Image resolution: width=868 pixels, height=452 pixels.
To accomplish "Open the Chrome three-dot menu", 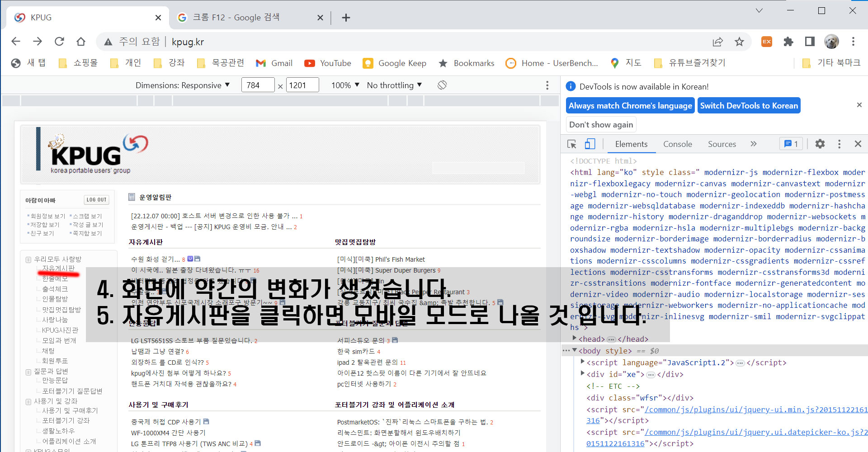I will coord(853,42).
